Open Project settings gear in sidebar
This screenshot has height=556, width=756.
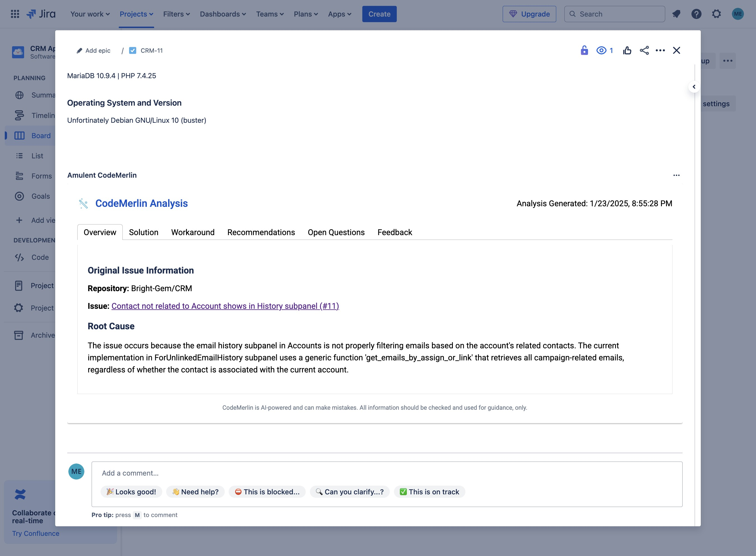click(18, 308)
